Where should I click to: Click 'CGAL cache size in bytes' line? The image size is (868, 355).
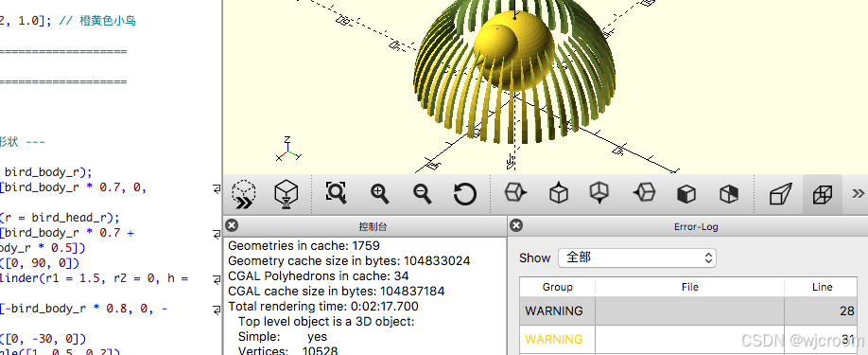pyautogui.click(x=336, y=291)
